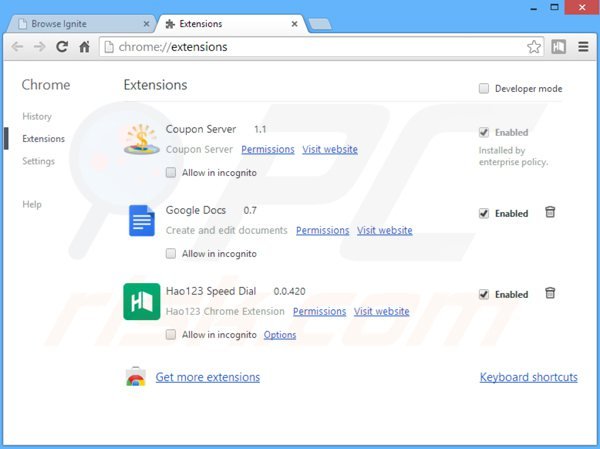Open Settings in the Chrome sidebar

point(38,161)
